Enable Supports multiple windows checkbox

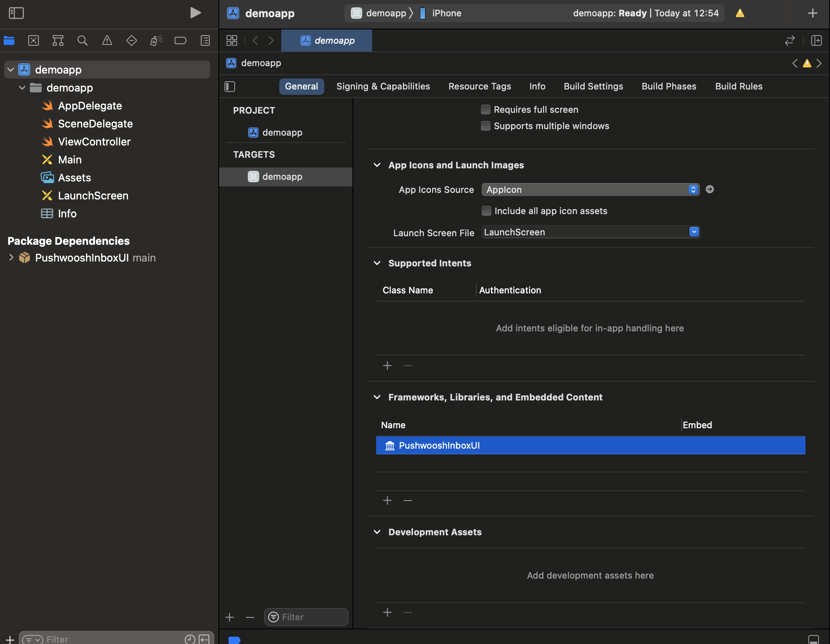(x=486, y=126)
